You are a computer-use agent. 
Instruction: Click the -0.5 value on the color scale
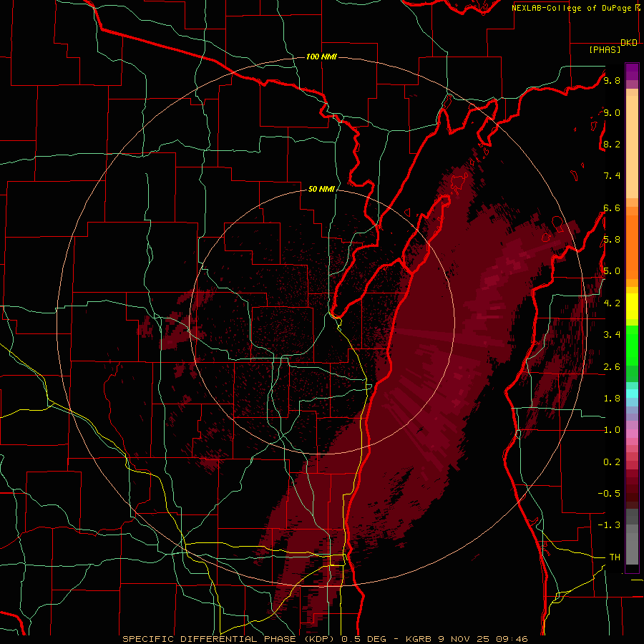609,493
